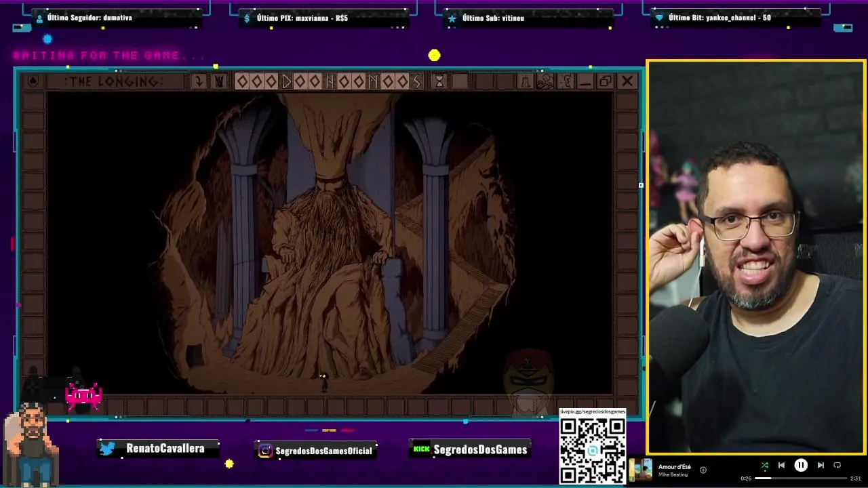
Task: Click the total duration 2:31 in the player
Action: pos(856,479)
